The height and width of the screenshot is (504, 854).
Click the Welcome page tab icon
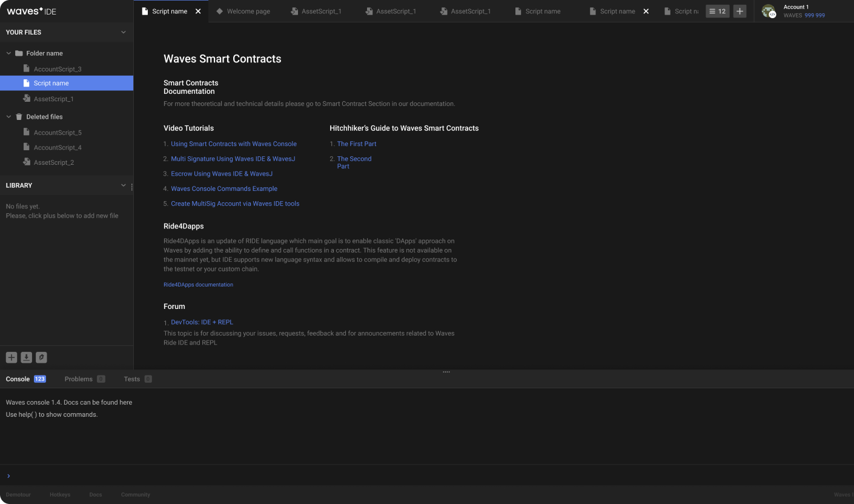tap(219, 11)
